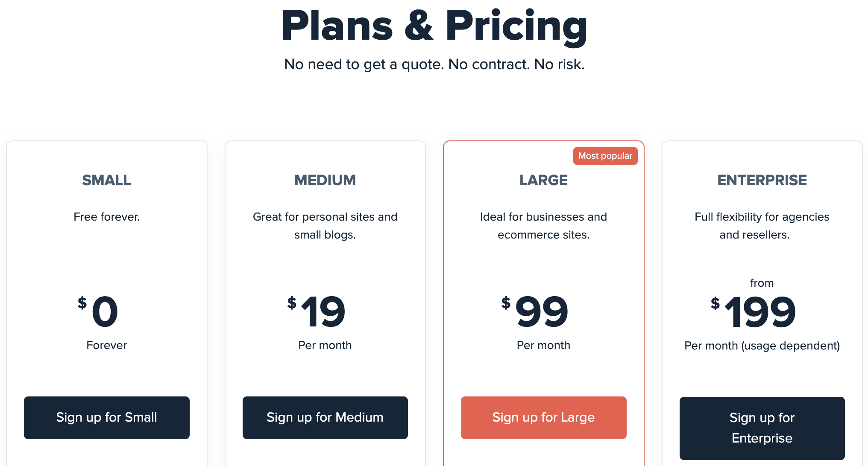Select the $0 price on the Small plan
The image size is (868, 466).
click(x=98, y=312)
